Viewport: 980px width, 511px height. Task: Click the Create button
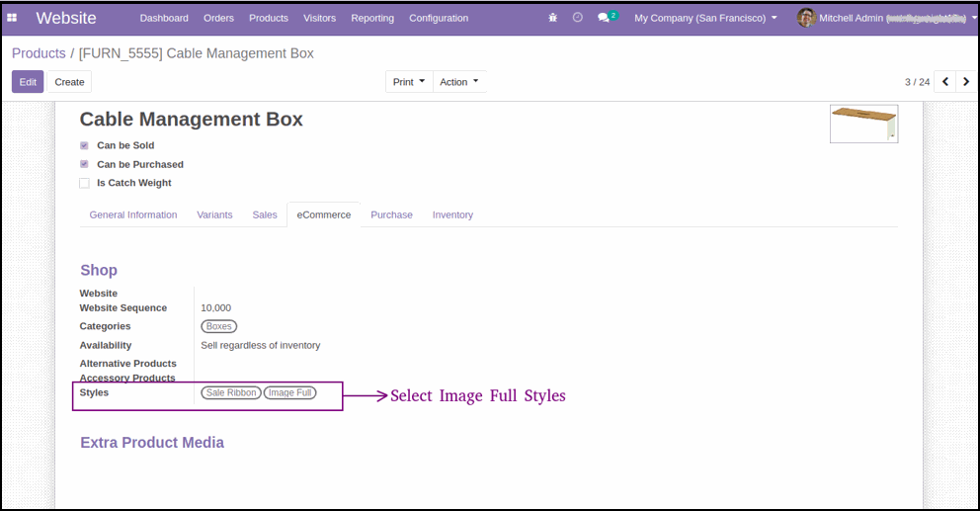click(69, 82)
